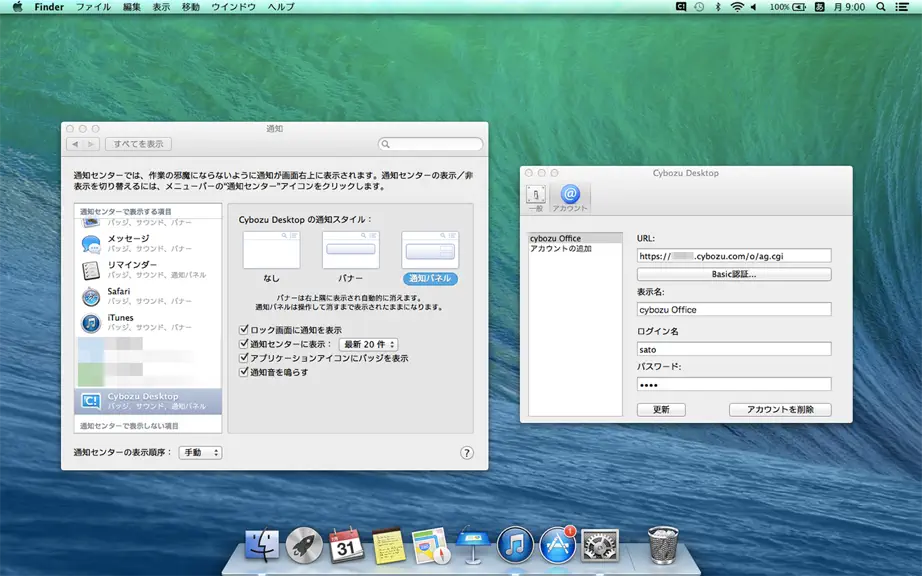Click the アカウントを削除 button

pyautogui.click(x=780, y=410)
